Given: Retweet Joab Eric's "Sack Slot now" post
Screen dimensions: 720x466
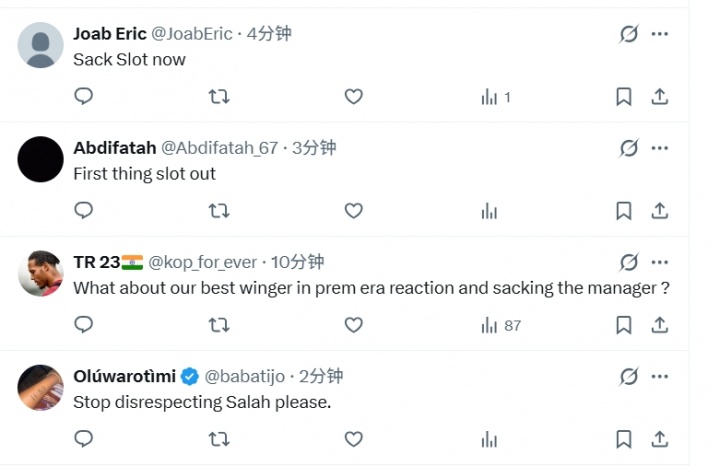Looking at the screenshot, I should pyautogui.click(x=218, y=97).
